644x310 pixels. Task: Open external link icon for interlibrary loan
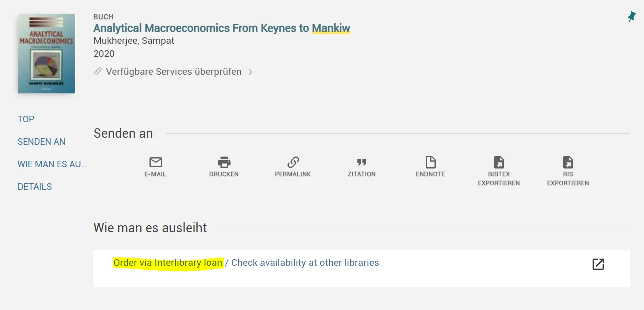click(x=598, y=264)
